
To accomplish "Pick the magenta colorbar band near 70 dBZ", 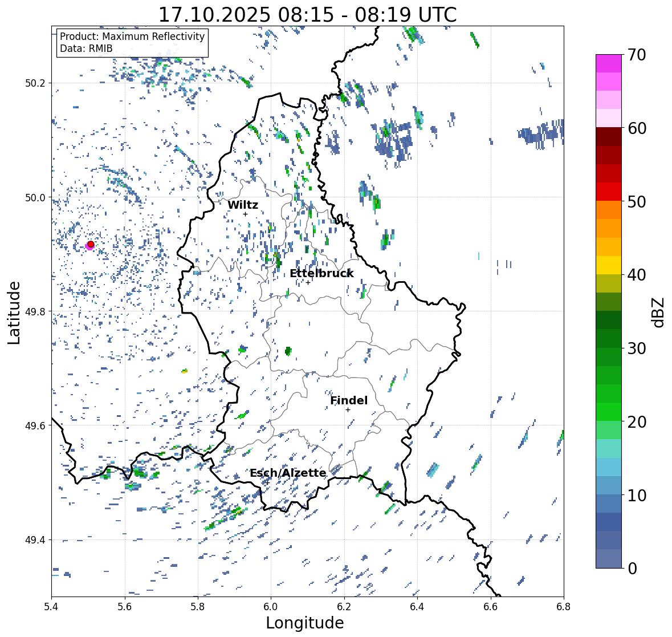I will (x=609, y=63).
